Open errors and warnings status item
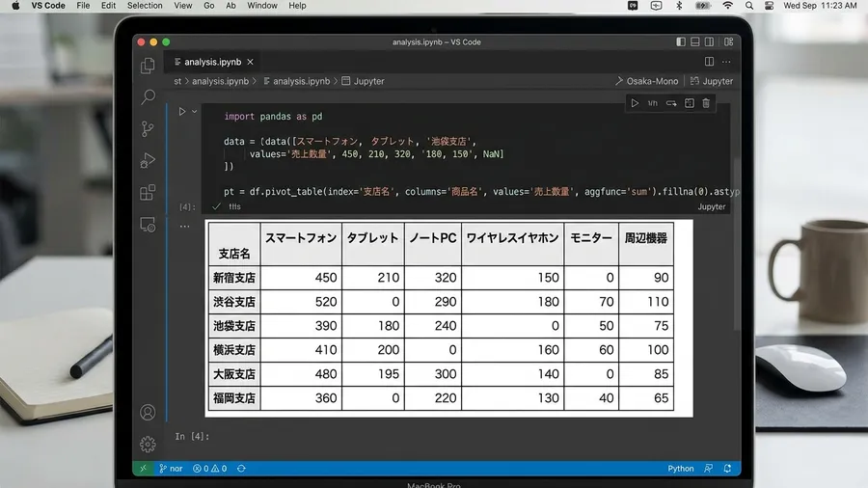 pyautogui.click(x=210, y=469)
